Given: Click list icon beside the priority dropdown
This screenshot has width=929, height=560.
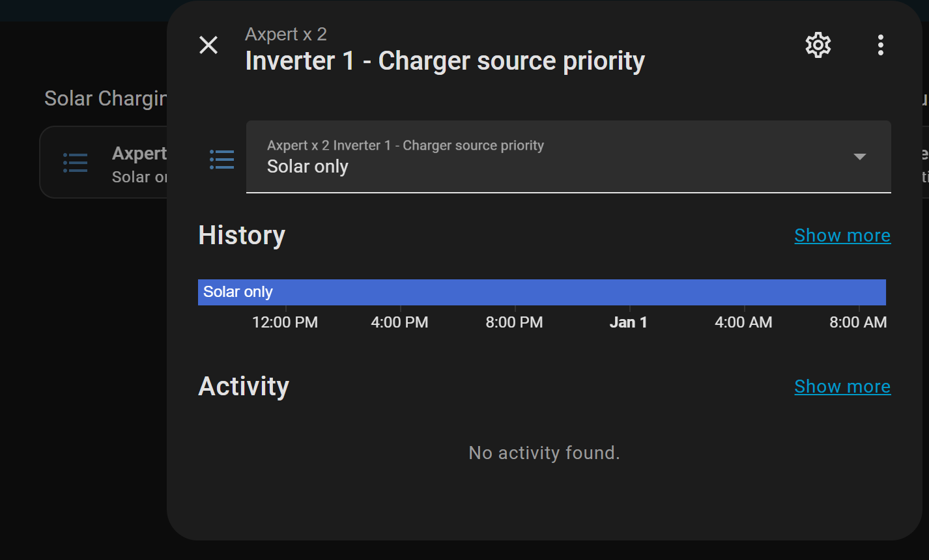Looking at the screenshot, I should pos(222,160).
